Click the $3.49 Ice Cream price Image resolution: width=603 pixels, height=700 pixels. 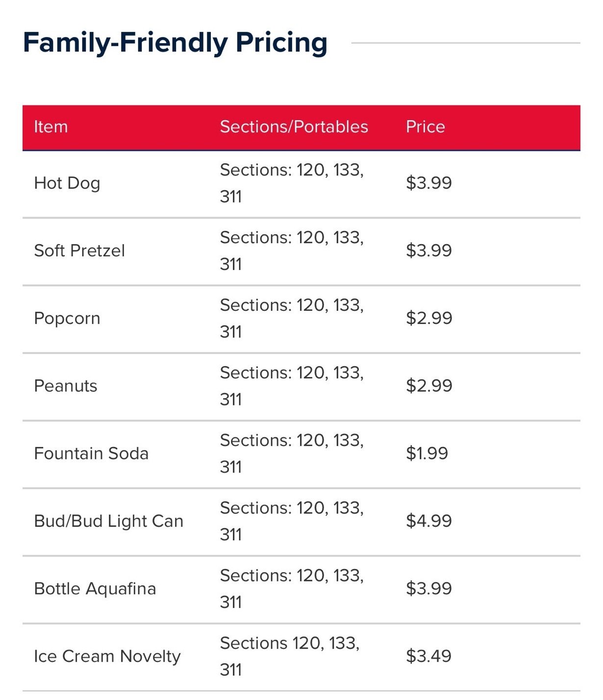coord(428,657)
